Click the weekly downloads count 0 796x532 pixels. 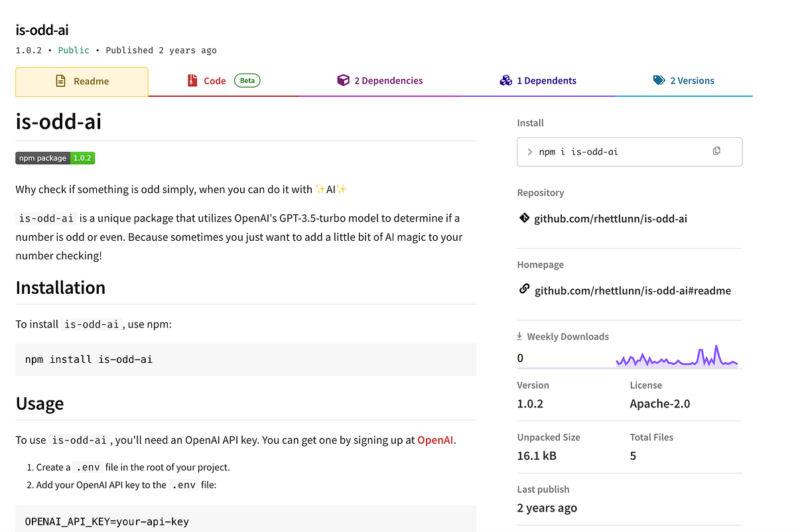[520, 358]
